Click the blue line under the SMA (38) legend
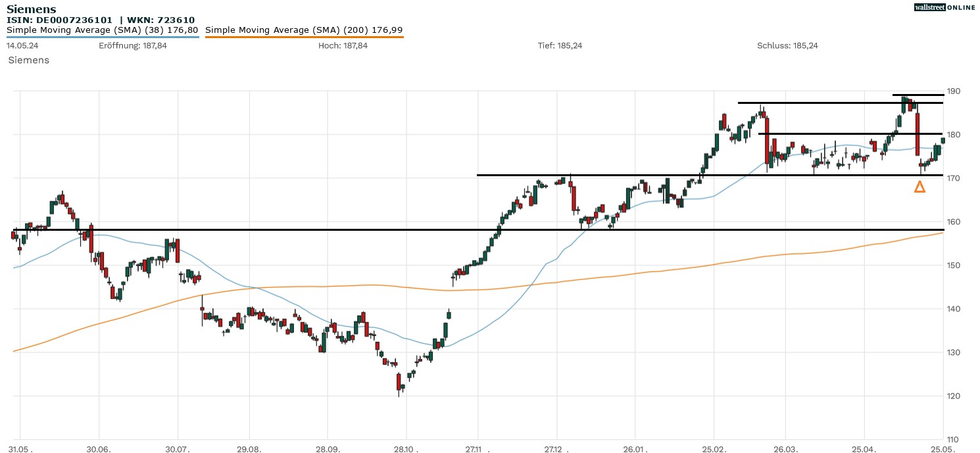This screenshot has width=980, height=453. click(x=103, y=37)
